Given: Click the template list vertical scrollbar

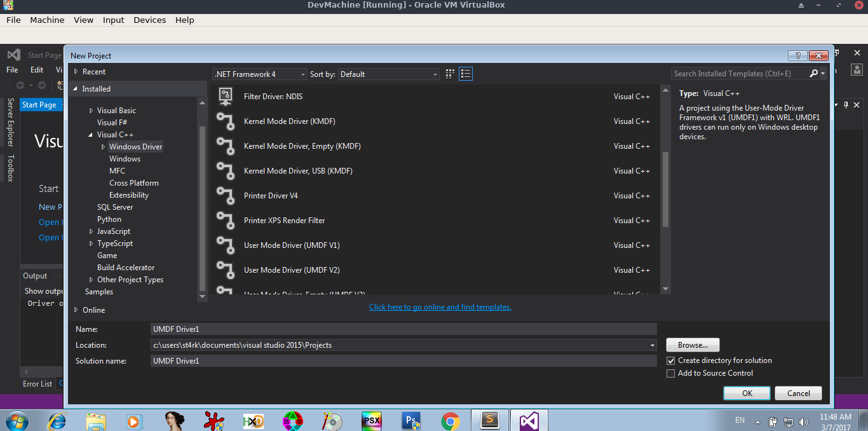Looking at the screenshot, I should [665, 189].
